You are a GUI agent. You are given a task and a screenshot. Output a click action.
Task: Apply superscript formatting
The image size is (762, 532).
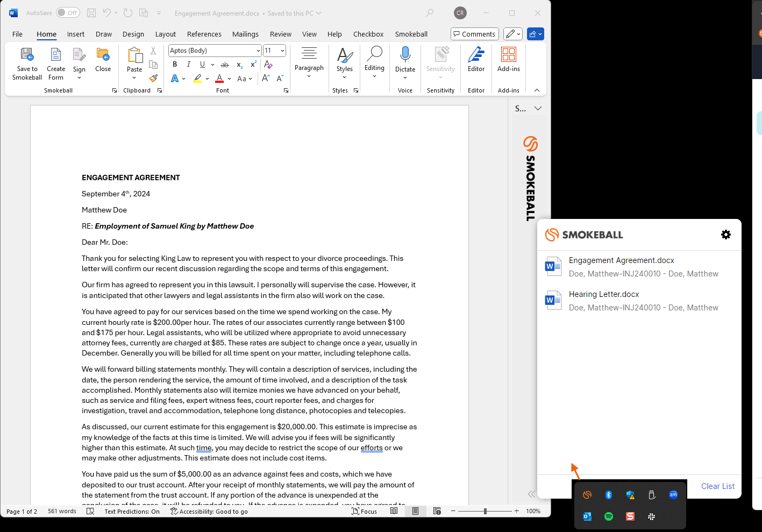click(x=253, y=65)
